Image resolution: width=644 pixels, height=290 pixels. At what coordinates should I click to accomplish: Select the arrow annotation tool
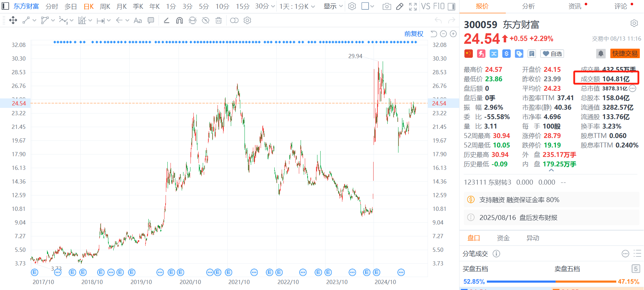coord(119,20)
